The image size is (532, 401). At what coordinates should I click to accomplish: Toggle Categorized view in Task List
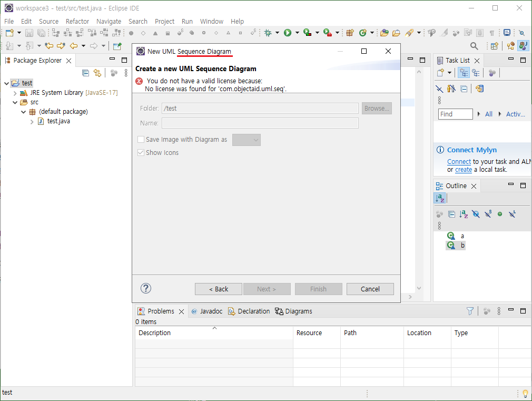pyautogui.click(x=464, y=73)
